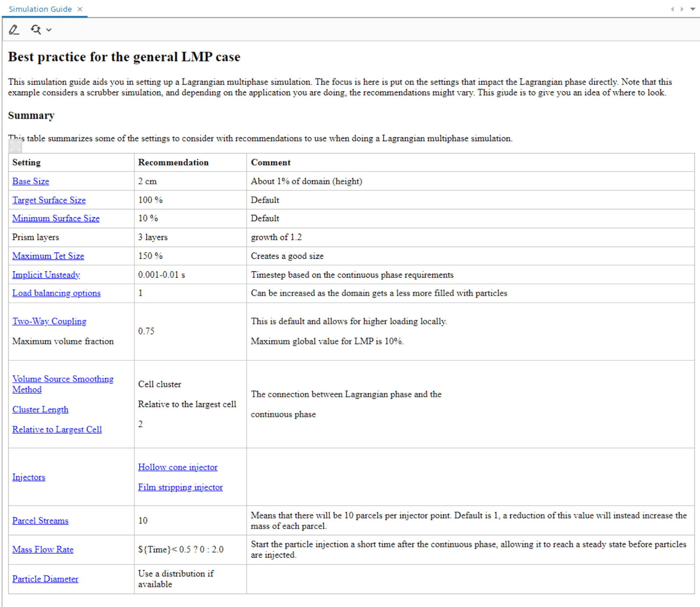Screen dimensions: 700x607
Task: Open the dropdown chevron beside the search icon
Action: coord(49,30)
